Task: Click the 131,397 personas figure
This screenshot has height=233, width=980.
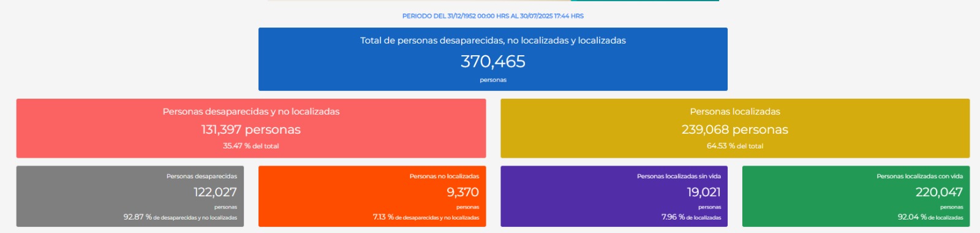Action: pos(251,129)
